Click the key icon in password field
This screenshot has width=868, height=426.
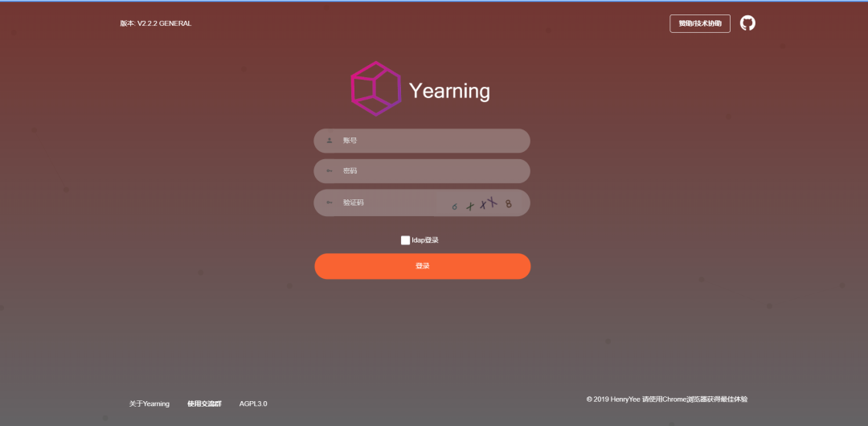tap(330, 171)
